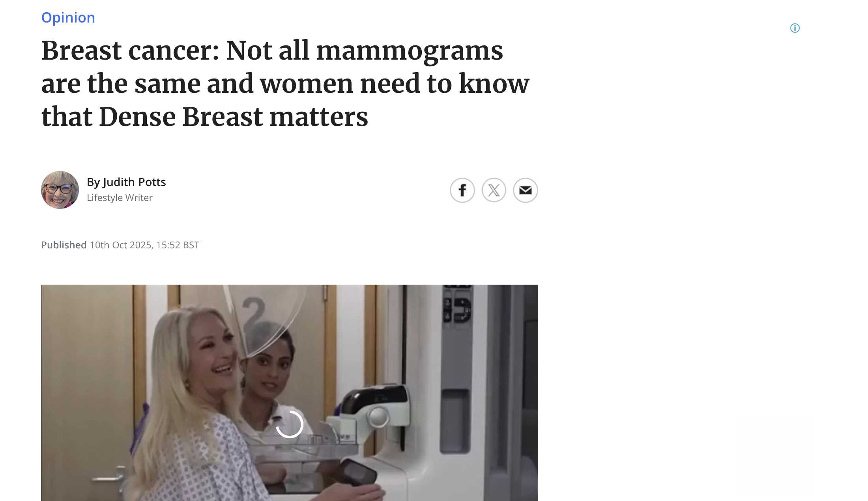Click the Published label
The image size is (868, 501).
coord(64,245)
